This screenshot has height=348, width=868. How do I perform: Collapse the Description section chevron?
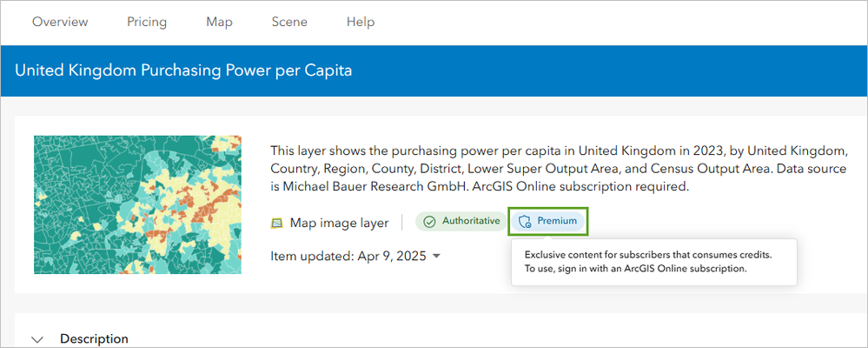click(37, 339)
